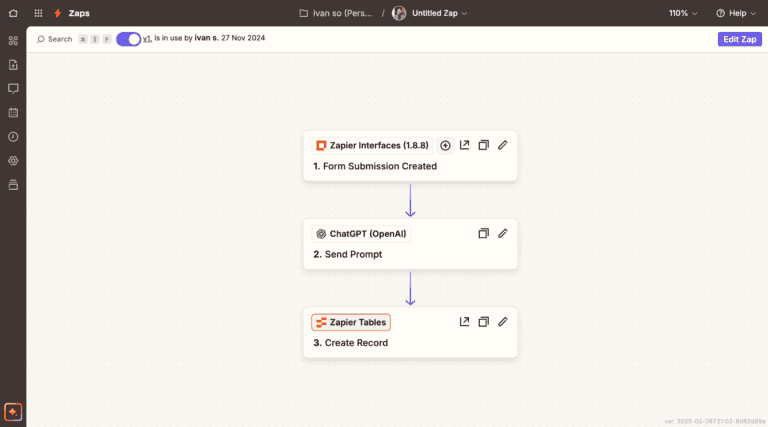Click the orange icon at the sidebar bottom
768x427 pixels.
[13, 411]
